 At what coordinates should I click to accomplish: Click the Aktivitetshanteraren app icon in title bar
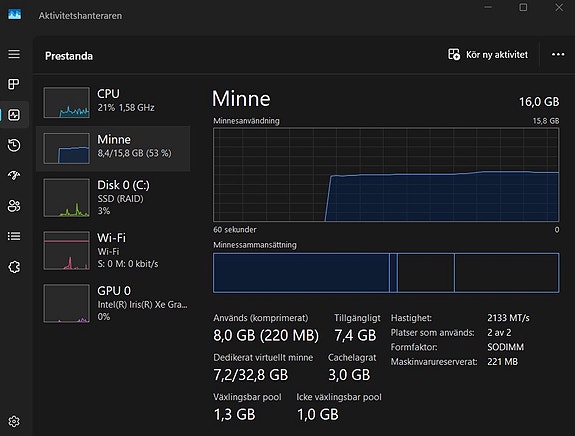click(14, 14)
